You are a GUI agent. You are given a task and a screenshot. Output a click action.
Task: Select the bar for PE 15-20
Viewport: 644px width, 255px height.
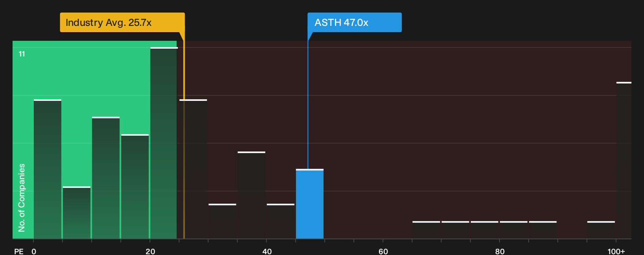point(135,186)
